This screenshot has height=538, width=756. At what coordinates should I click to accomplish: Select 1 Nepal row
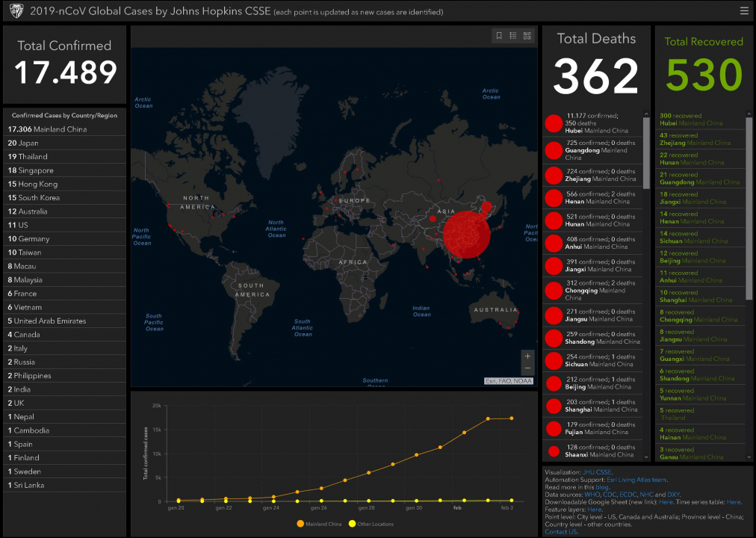click(64, 416)
